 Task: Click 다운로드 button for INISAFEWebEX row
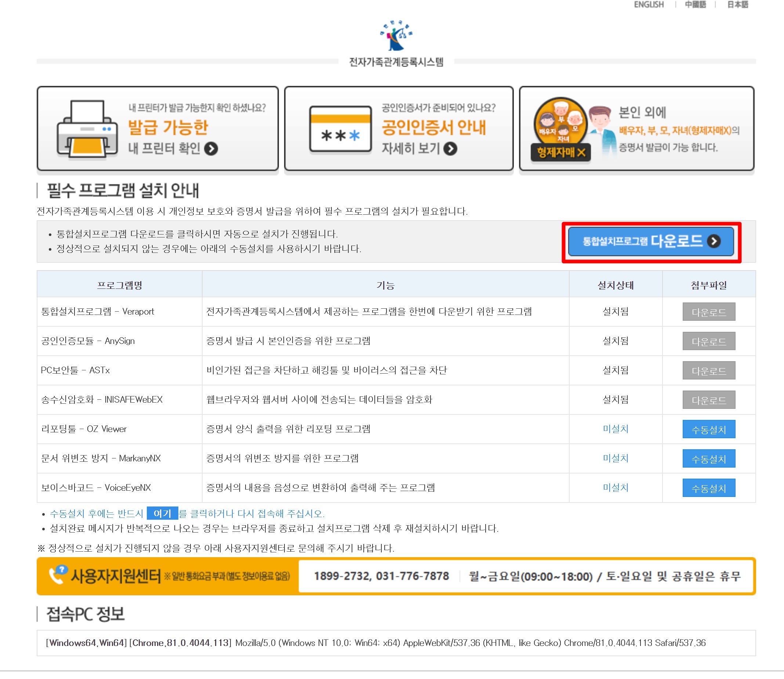708,400
